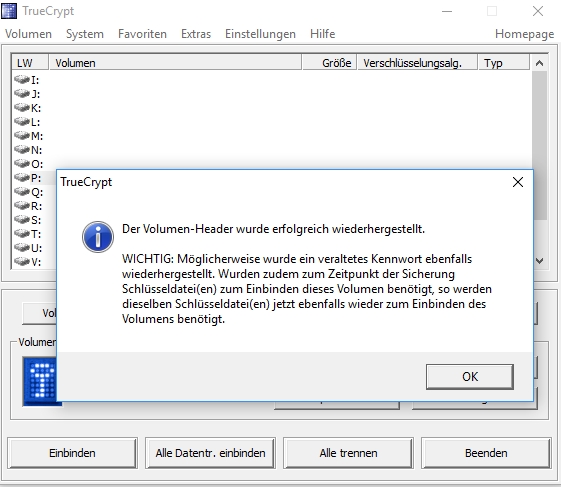Open the Einstellungen menu
561x487 pixels.
point(260,34)
